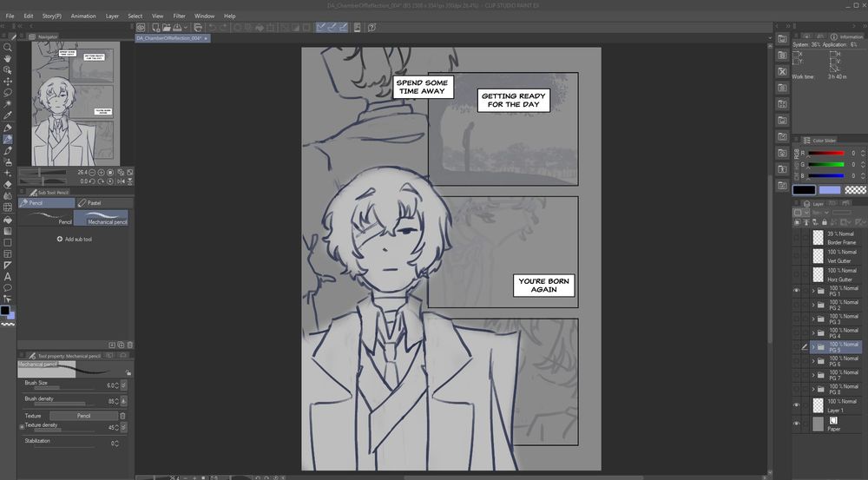Select the Lasso selection tool
The width and height of the screenshot is (868, 480).
coord(8,93)
